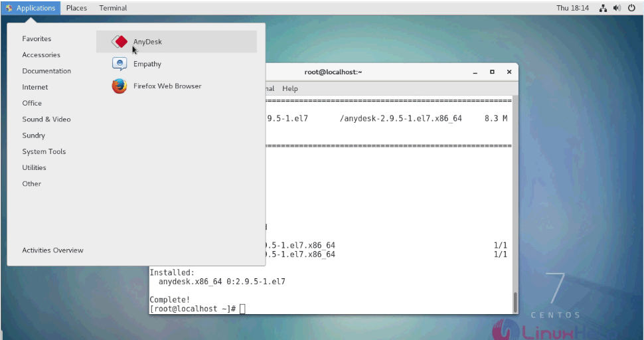Click the Empathy label in app list
This screenshot has width=644, height=340.
point(147,64)
